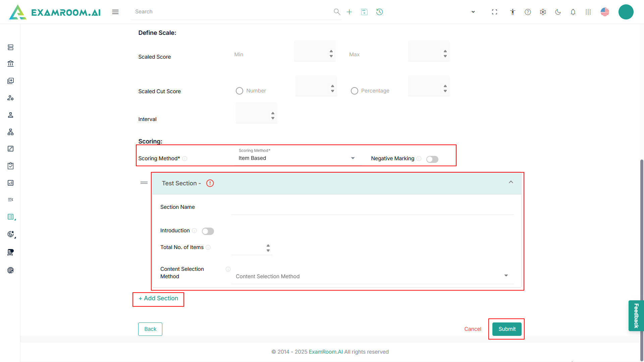
Task: Switch to dark mode moon icon
Action: [558, 12]
